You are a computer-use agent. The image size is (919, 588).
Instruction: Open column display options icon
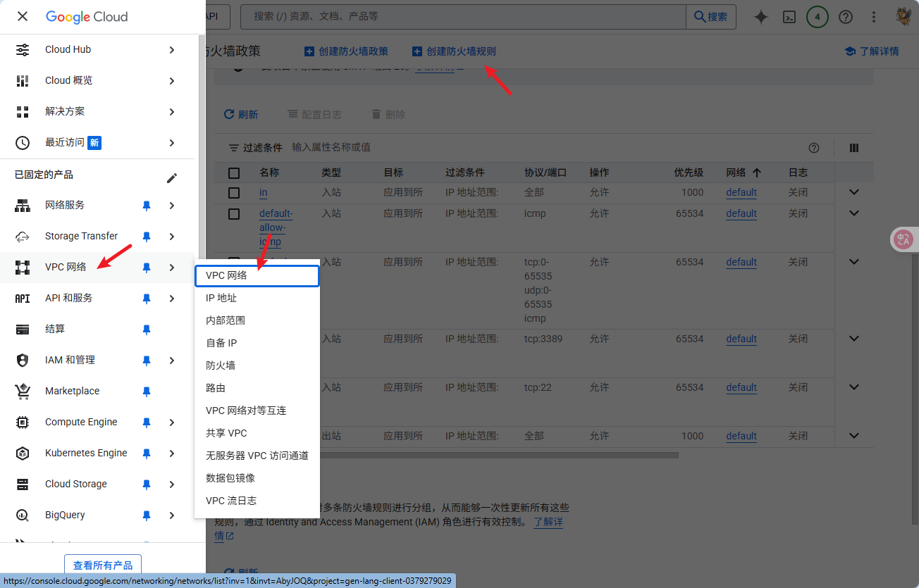(854, 148)
